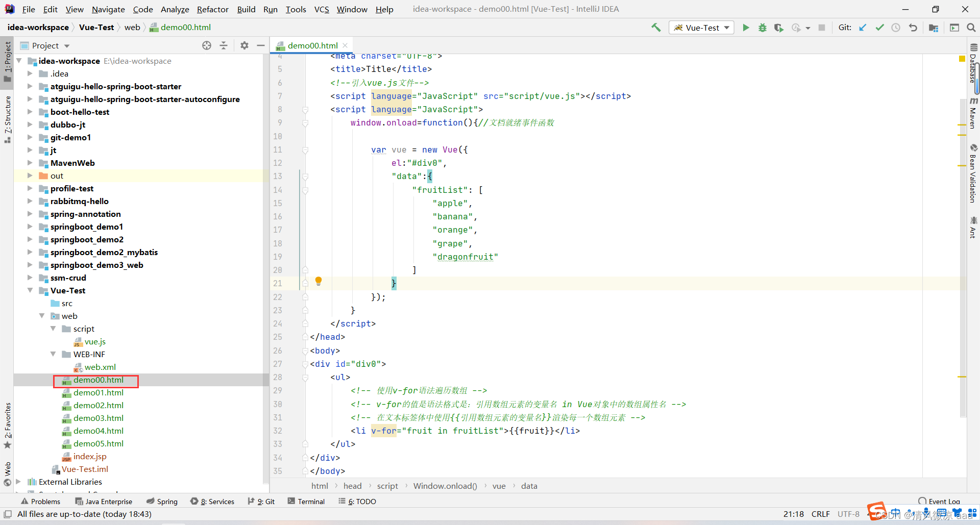Click the Vue-Test breadcrumb in navigation bar
The height and width of the screenshot is (525, 980).
point(96,28)
